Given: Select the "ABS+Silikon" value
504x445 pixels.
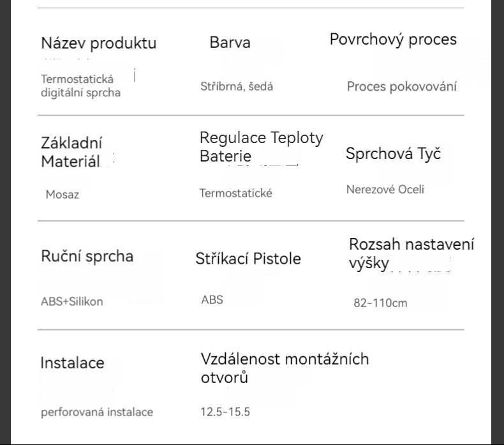Looking at the screenshot, I should pos(71,301).
